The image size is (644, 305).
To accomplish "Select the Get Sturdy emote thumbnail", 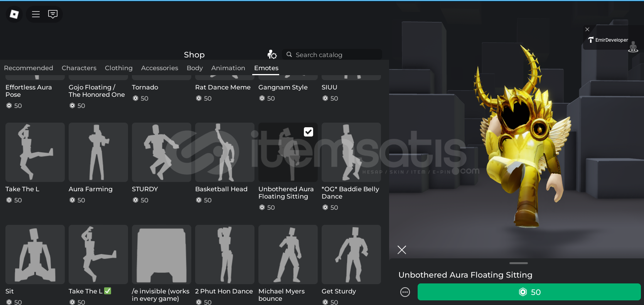I will 351,254.
